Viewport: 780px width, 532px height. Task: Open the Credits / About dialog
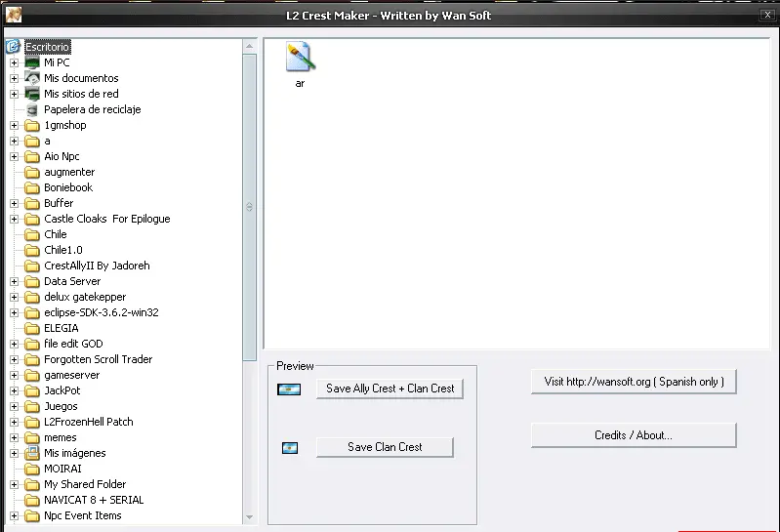pyautogui.click(x=634, y=435)
